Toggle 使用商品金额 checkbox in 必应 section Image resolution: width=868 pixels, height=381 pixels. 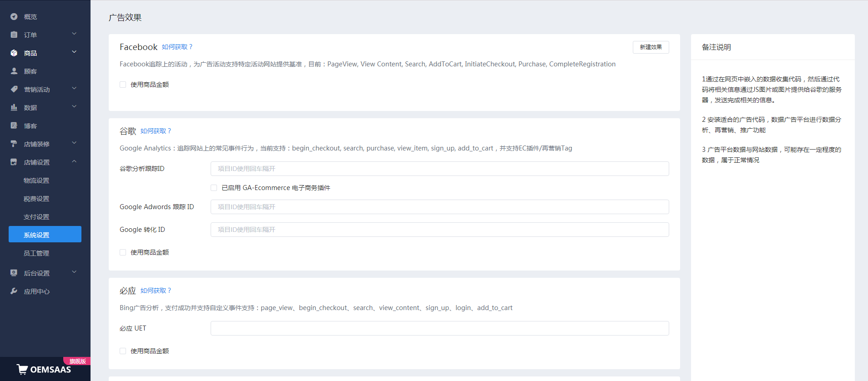tap(123, 351)
